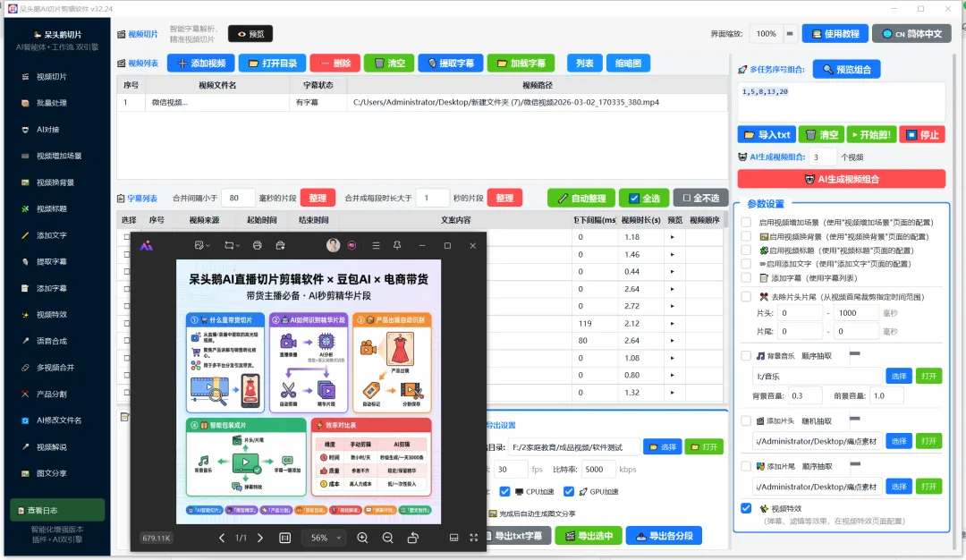The width and height of the screenshot is (966, 560).
Task: Open 视频标题 sidebar page
Action: point(51,208)
